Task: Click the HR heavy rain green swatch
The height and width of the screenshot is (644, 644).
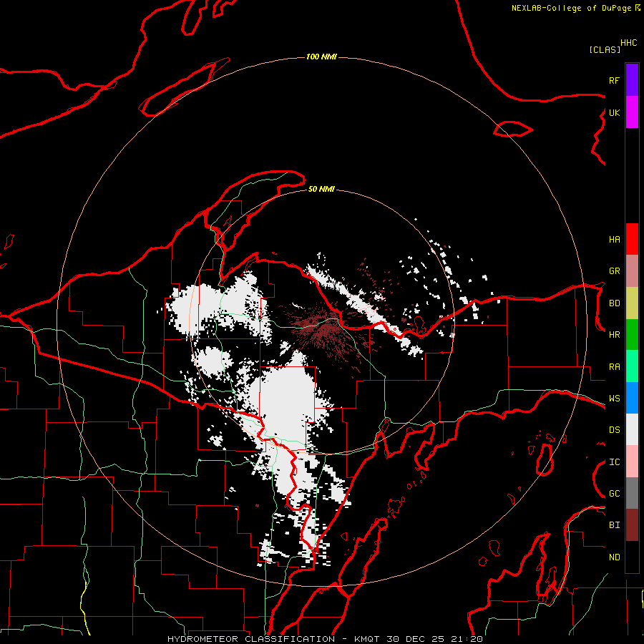Action: coord(632,335)
